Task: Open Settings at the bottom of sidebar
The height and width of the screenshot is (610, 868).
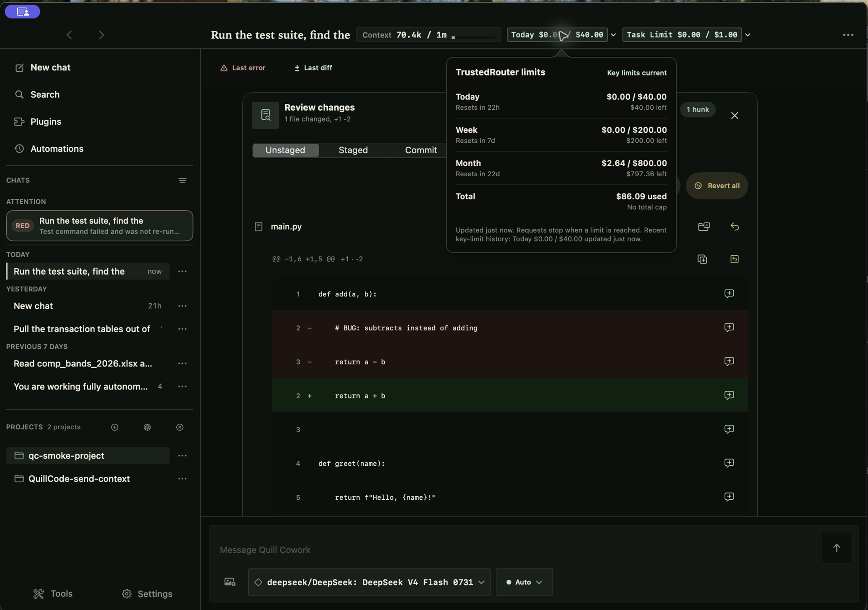Action: [147, 594]
